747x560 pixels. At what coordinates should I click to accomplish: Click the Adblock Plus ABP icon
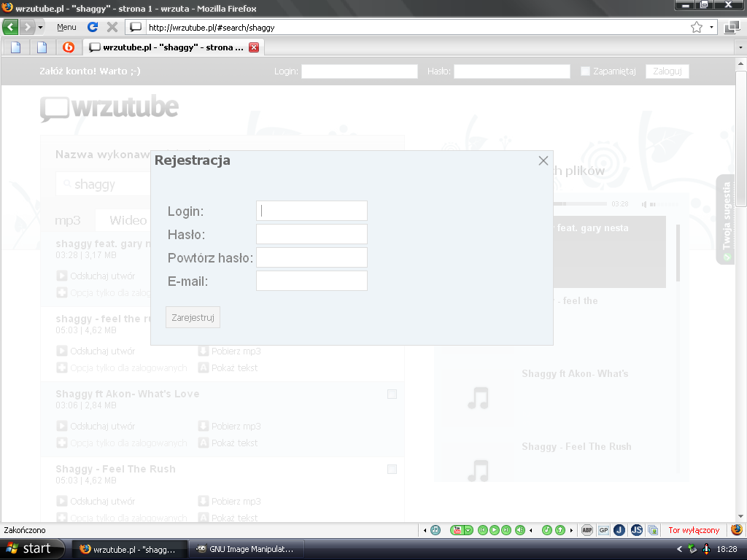pos(587,530)
